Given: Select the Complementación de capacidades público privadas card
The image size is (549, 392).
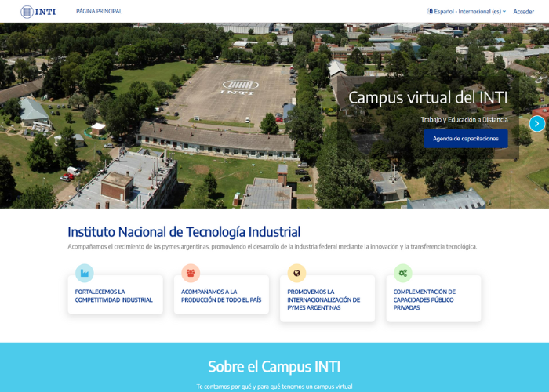Looking at the screenshot, I should pyautogui.click(x=434, y=299).
